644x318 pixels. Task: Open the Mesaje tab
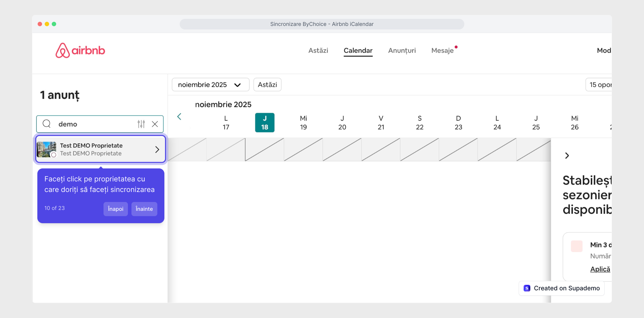(x=442, y=51)
